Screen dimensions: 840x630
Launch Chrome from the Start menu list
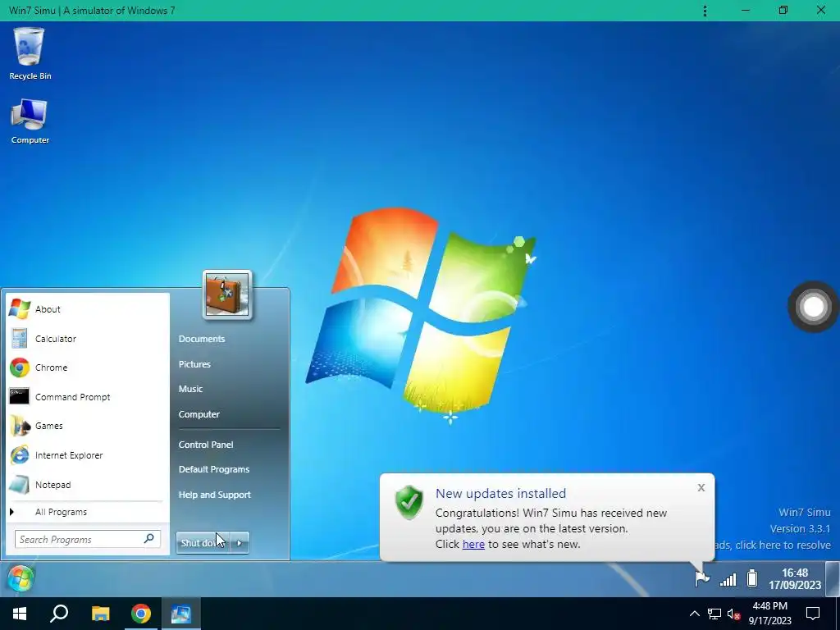tap(87, 367)
